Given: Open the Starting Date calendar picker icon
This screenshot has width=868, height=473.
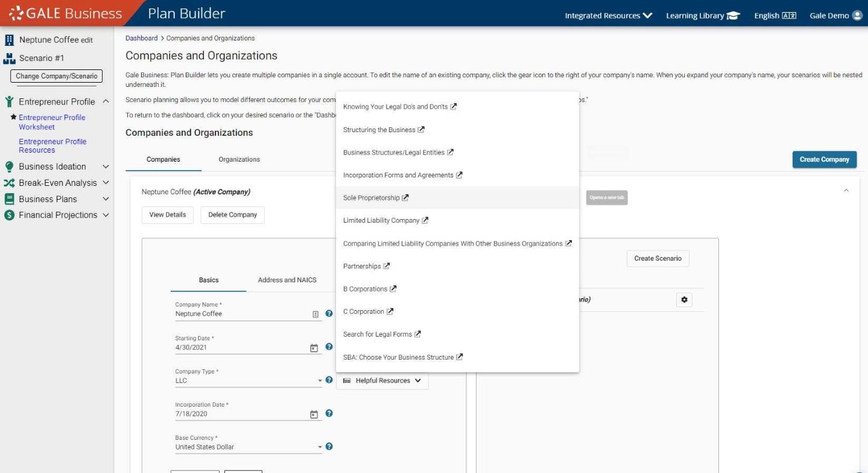Looking at the screenshot, I should pyautogui.click(x=314, y=348).
